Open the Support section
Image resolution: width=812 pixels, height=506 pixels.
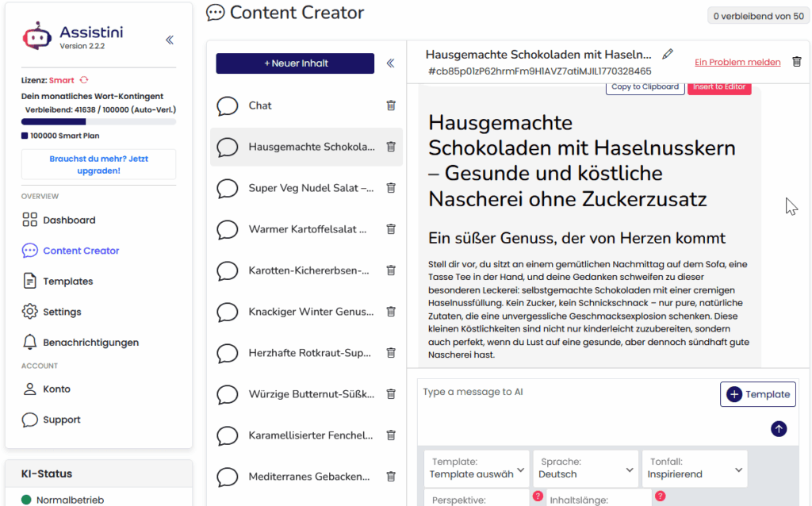(x=59, y=420)
